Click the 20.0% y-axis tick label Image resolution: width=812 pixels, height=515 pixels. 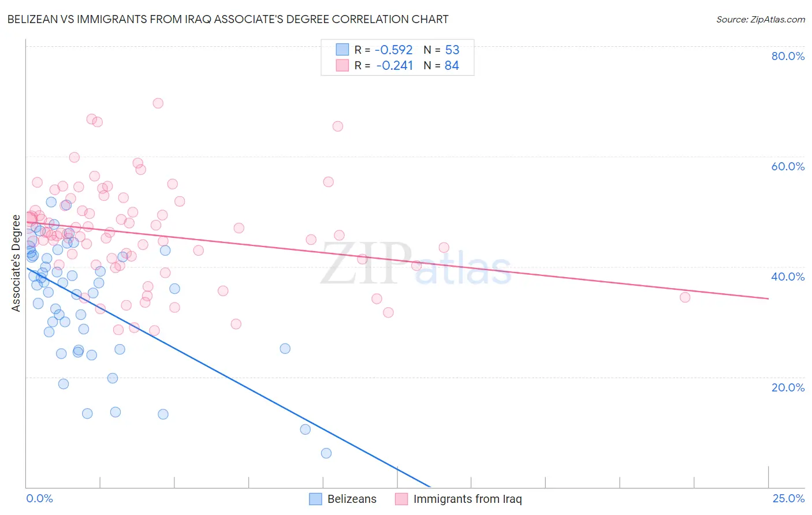click(788, 387)
